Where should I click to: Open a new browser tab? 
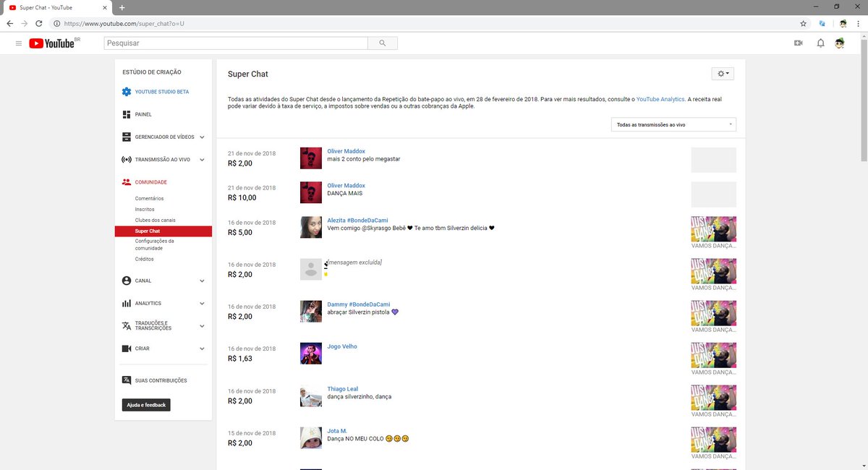(x=122, y=7)
